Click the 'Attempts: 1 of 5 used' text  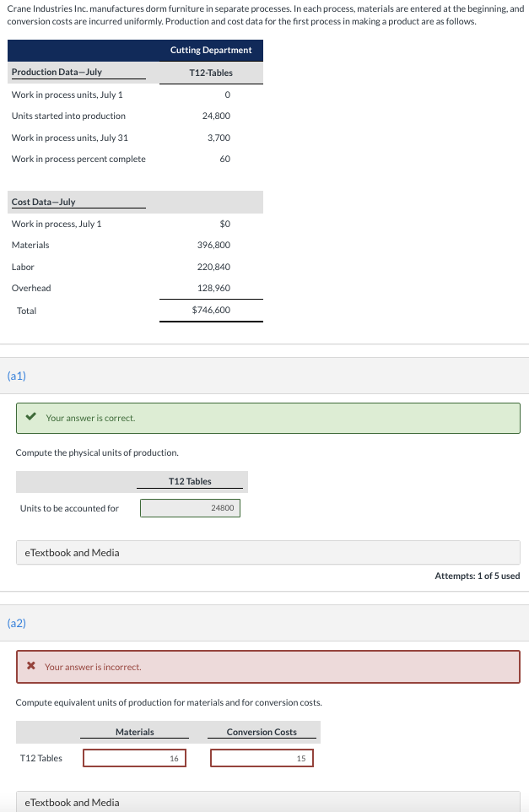coord(477,576)
